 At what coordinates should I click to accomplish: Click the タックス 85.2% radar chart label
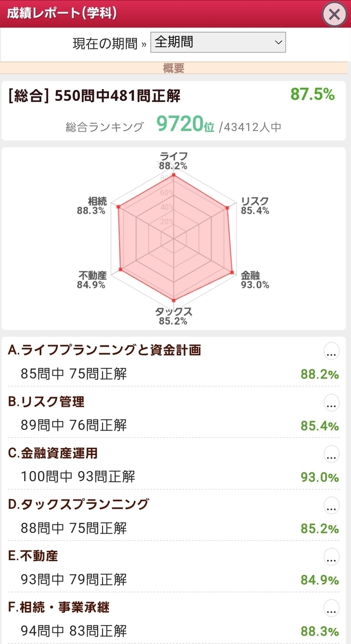pos(173,317)
